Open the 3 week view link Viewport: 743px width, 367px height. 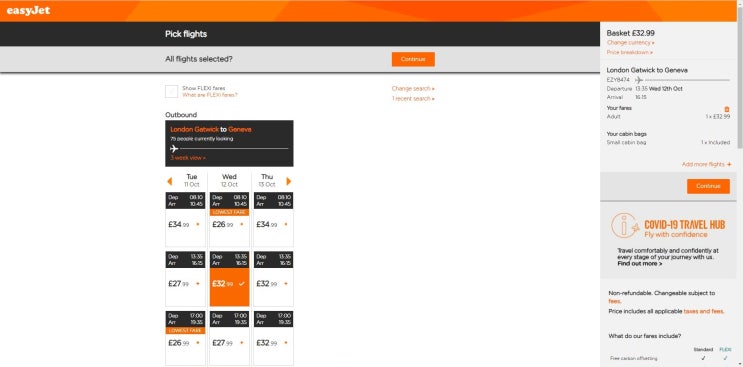coord(188,158)
